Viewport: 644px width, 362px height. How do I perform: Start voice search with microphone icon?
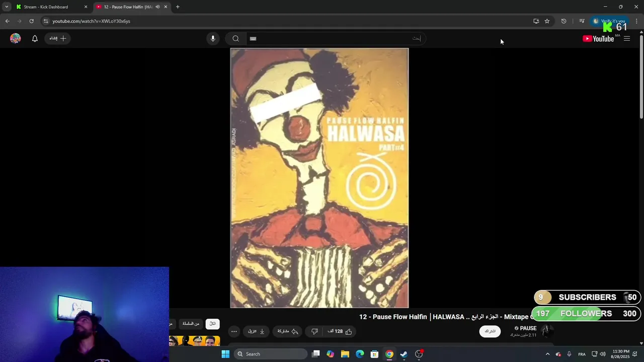click(x=213, y=38)
